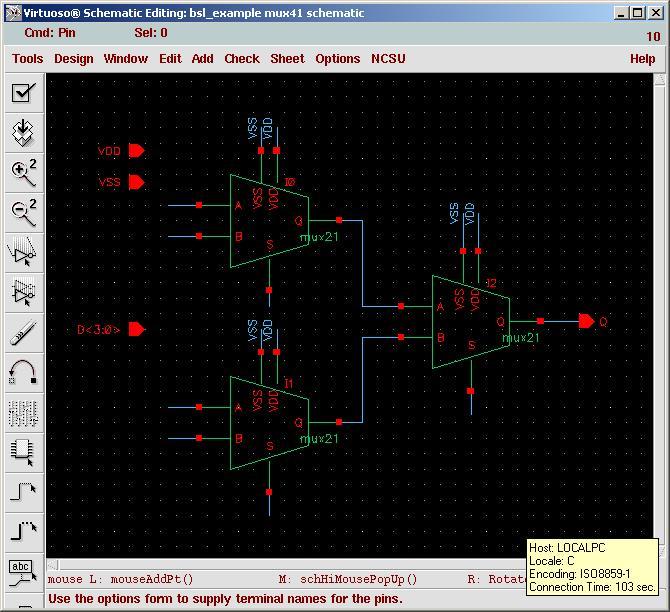Zoom in by 2 with the magnifier icon
The width and height of the screenshot is (670, 612).
24,173
